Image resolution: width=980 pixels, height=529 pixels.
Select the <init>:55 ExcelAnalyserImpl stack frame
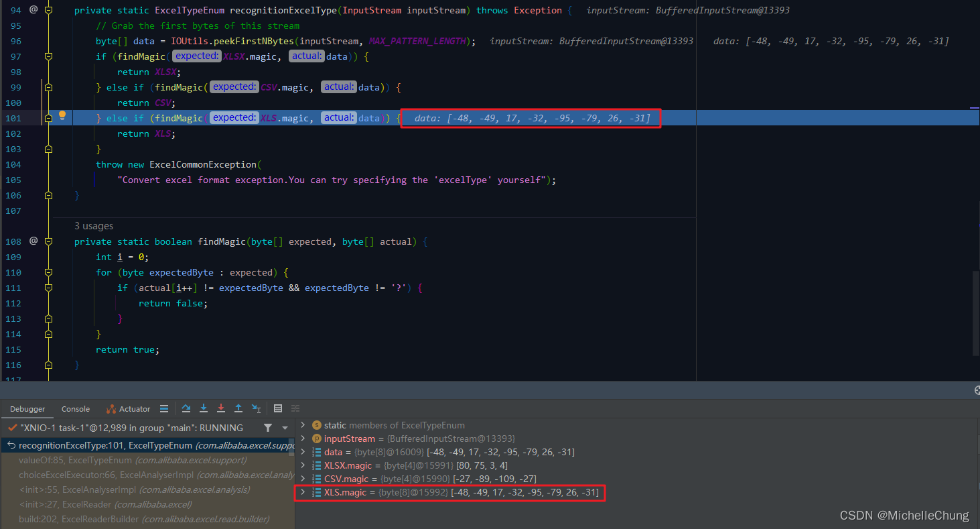click(x=147, y=489)
